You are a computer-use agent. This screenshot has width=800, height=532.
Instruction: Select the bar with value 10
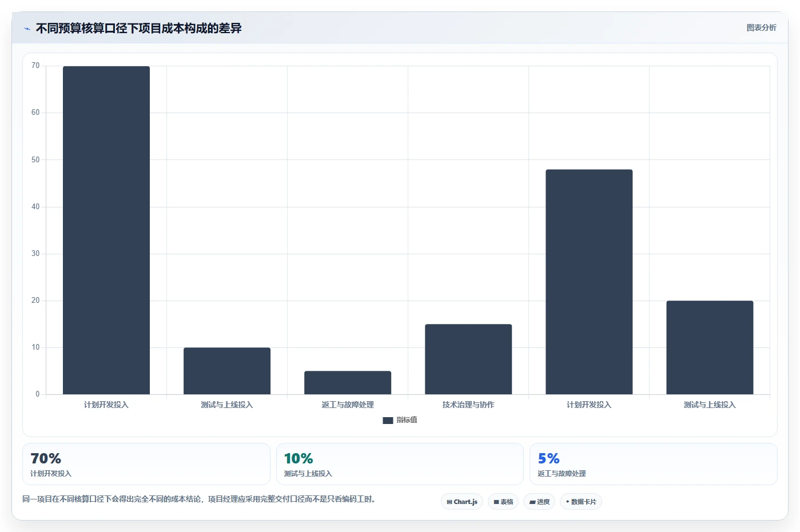click(227, 371)
